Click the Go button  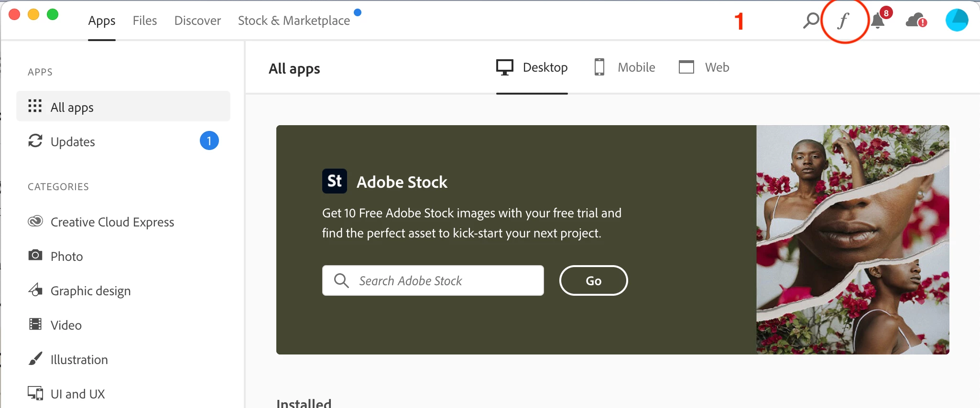[593, 280]
